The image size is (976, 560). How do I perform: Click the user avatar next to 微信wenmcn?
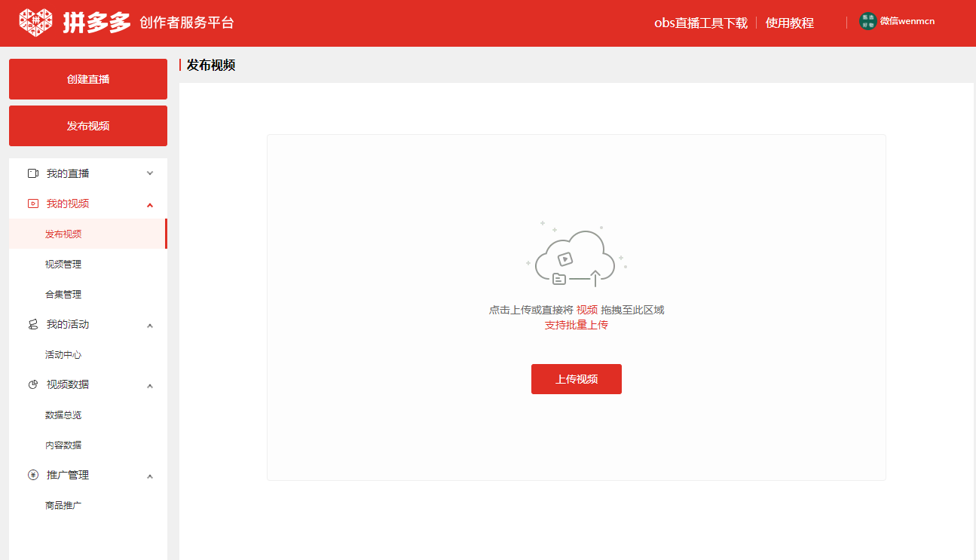pos(868,21)
